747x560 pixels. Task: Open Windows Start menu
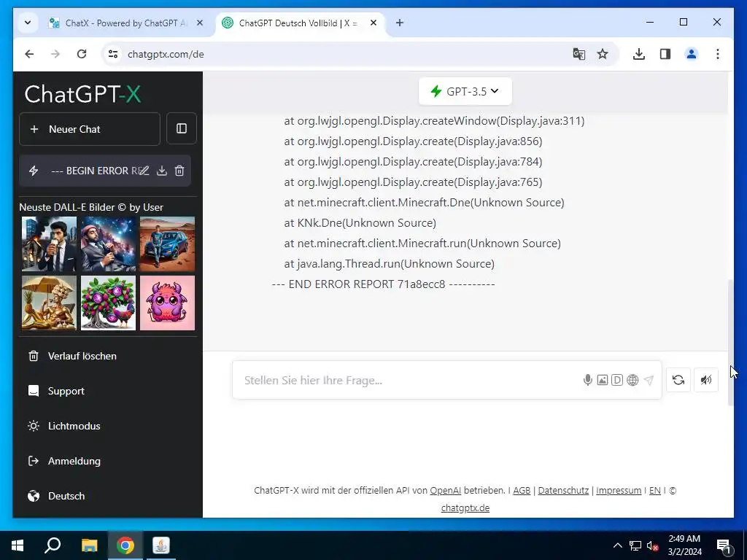(x=18, y=545)
